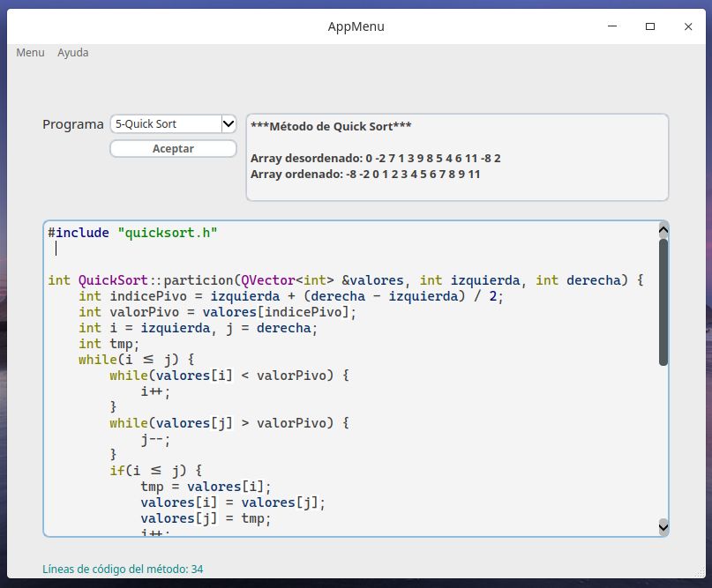Open the Ayuda menu
Screen dimensions: 712x588
click(x=72, y=52)
